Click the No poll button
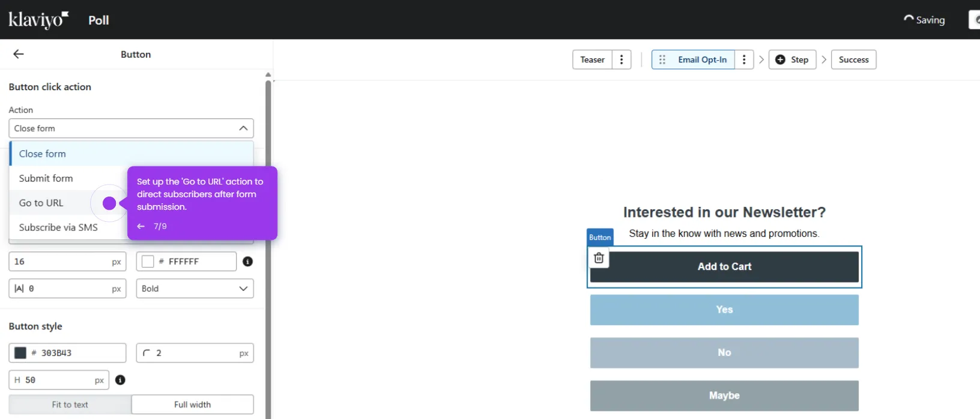Screen dimensions: 980x419 [724, 353]
